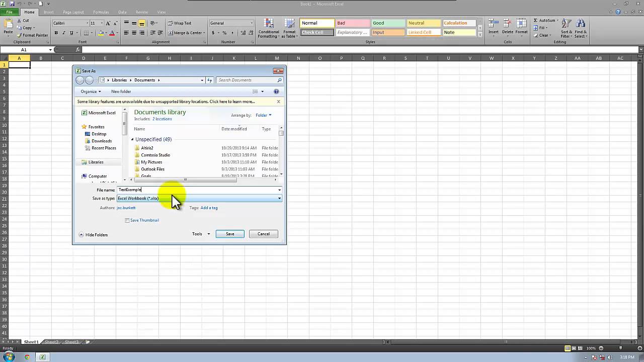
Task: Apply the Neutral cell style
Action: [423, 23]
